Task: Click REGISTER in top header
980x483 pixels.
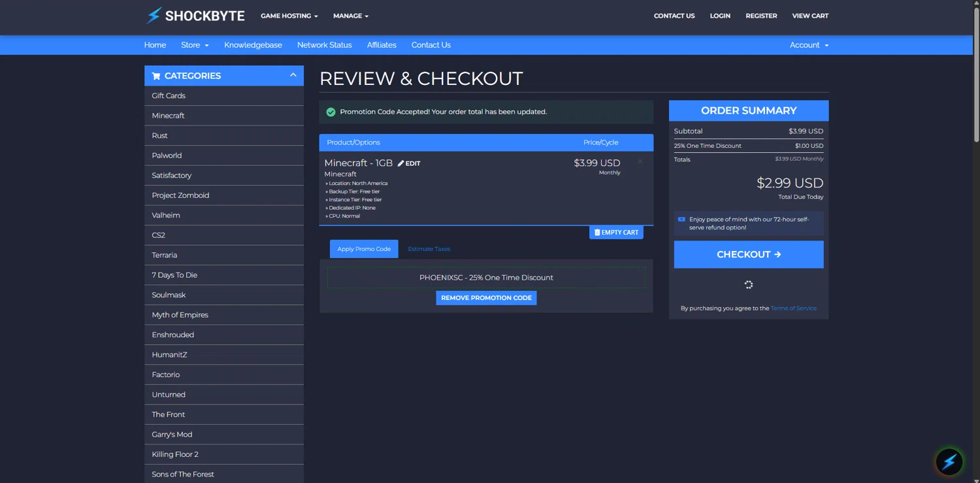Action: (761, 16)
